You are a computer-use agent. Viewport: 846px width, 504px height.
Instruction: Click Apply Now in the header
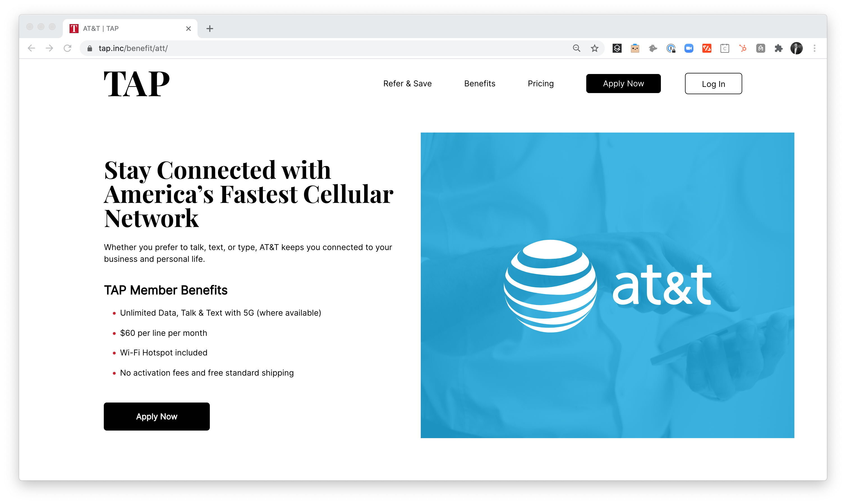point(623,84)
